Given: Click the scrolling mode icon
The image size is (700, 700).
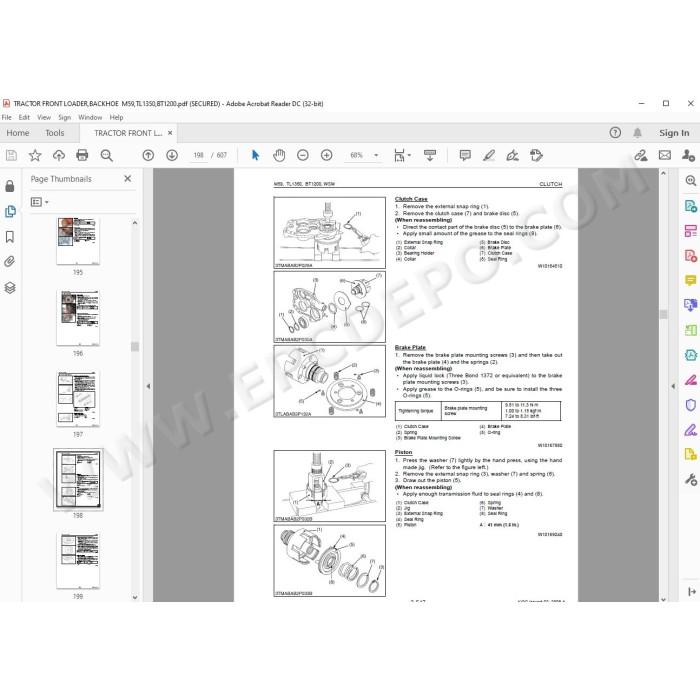Looking at the screenshot, I should point(429,155).
